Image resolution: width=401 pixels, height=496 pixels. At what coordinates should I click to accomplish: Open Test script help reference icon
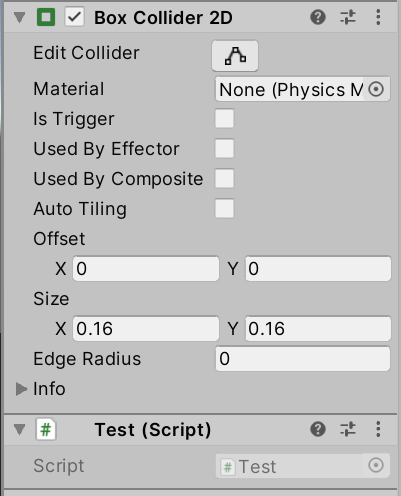tap(318, 429)
